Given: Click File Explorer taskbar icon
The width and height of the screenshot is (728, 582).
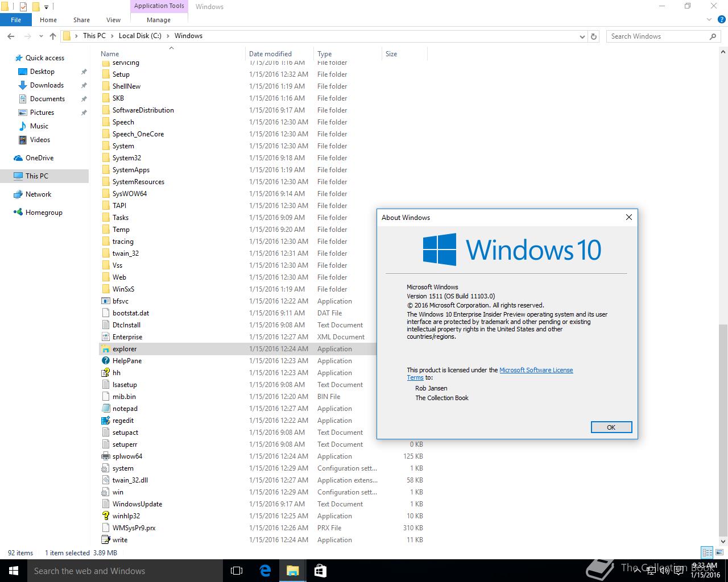Looking at the screenshot, I should coord(292,571).
